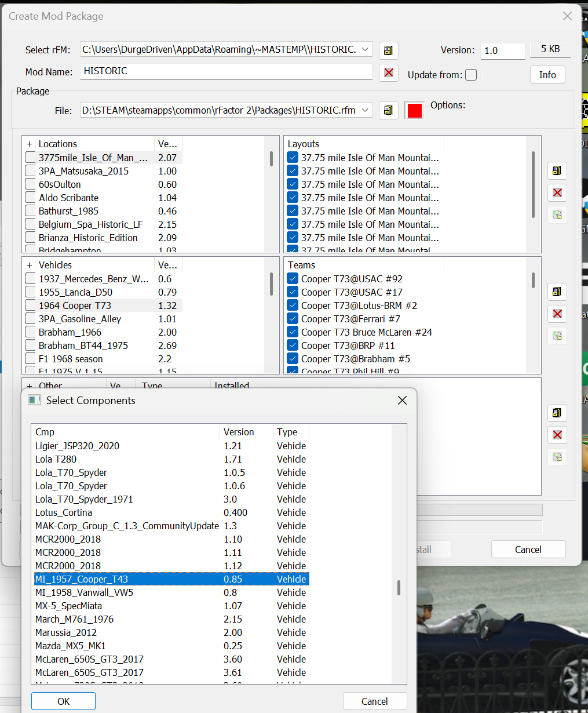
Task: Toggle the Update from checkbox
Action: click(471, 75)
